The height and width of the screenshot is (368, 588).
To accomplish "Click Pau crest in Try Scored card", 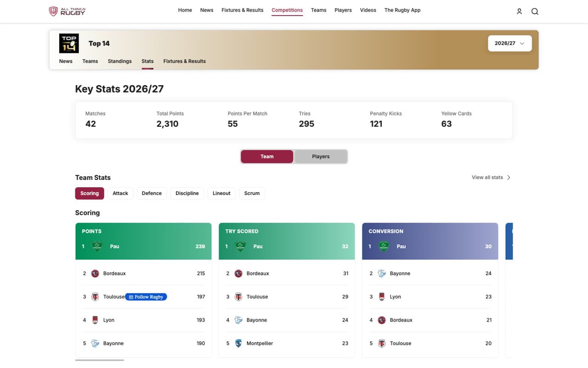I will point(240,247).
